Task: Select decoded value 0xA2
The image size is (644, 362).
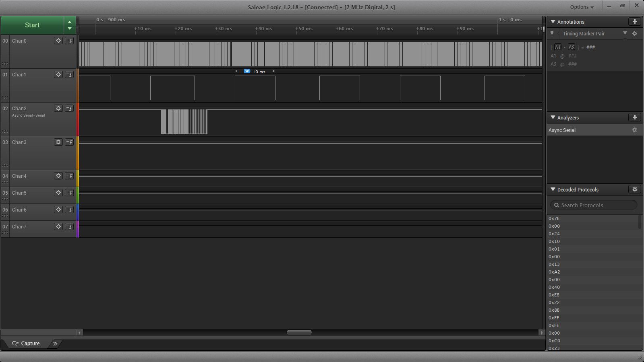Action: coord(554,272)
